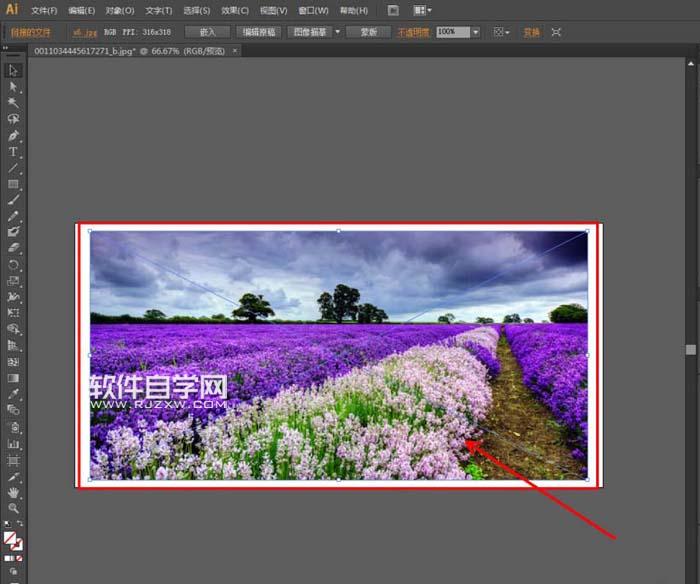The width and height of the screenshot is (700, 584).
Task: Select the Paintbrush tool
Action: 13,200
